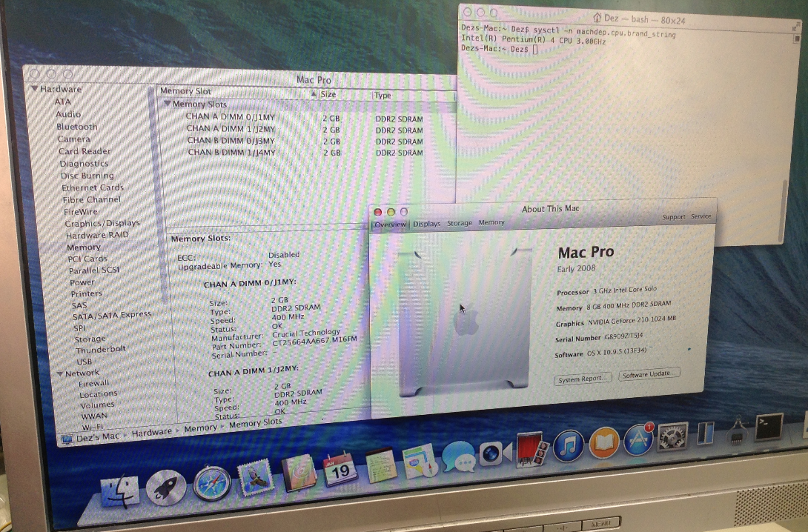Select PCI Cards in sidebar
The image size is (808, 532).
coord(87,259)
